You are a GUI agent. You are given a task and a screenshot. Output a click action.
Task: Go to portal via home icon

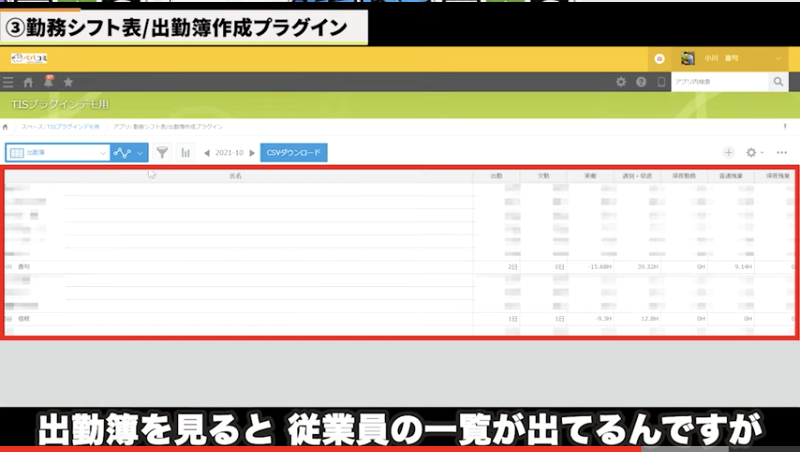[x=28, y=82]
